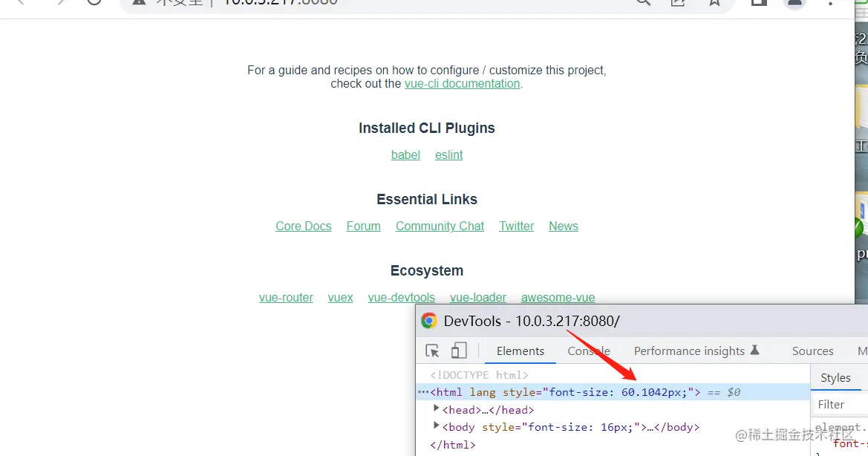The width and height of the screenshot is (868, 456).
Task: Click the browser address bar URL
Action: tap(280, 3)
